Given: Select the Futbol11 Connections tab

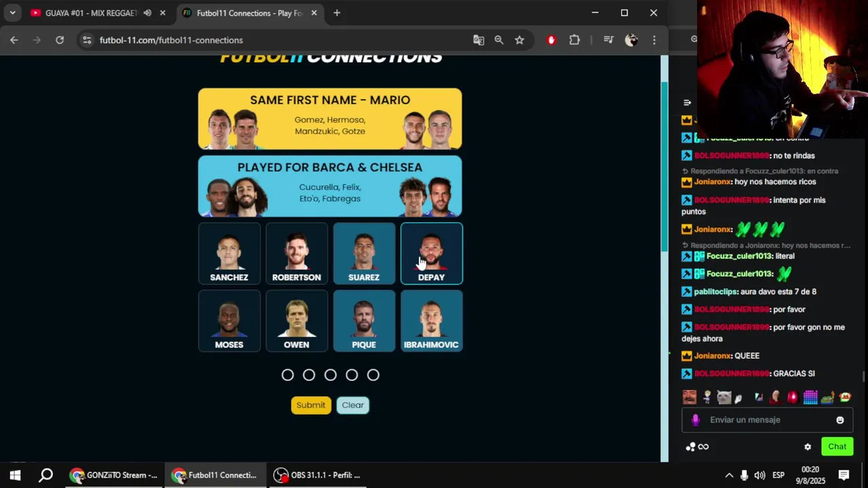Looking at the screenshot, I should click(x=249, y=13).
